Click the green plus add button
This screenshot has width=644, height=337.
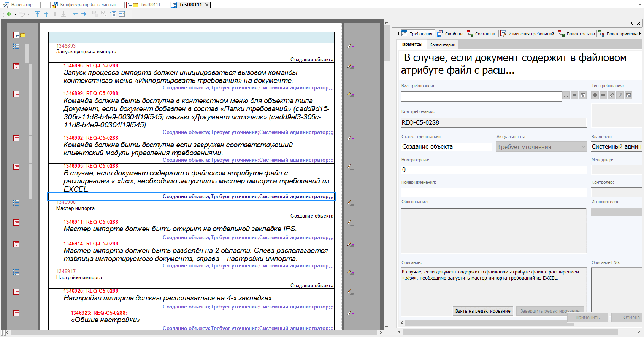coord(9,14)
